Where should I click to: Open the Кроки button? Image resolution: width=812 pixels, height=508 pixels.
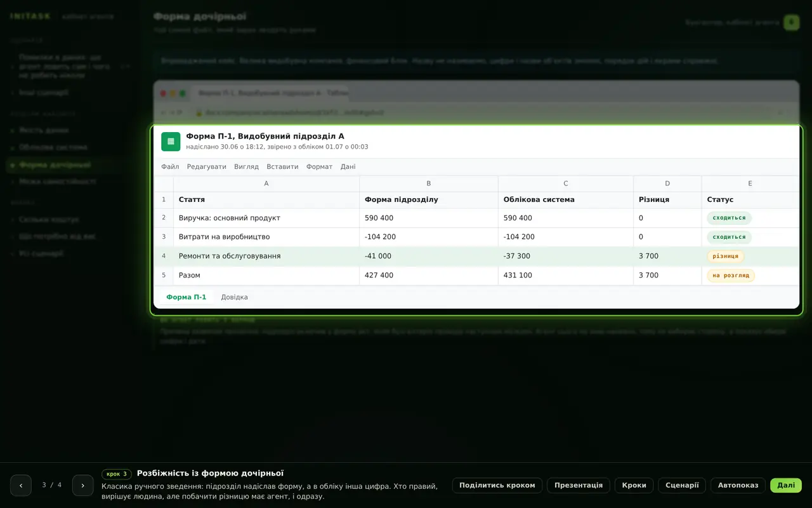point(634,485)
